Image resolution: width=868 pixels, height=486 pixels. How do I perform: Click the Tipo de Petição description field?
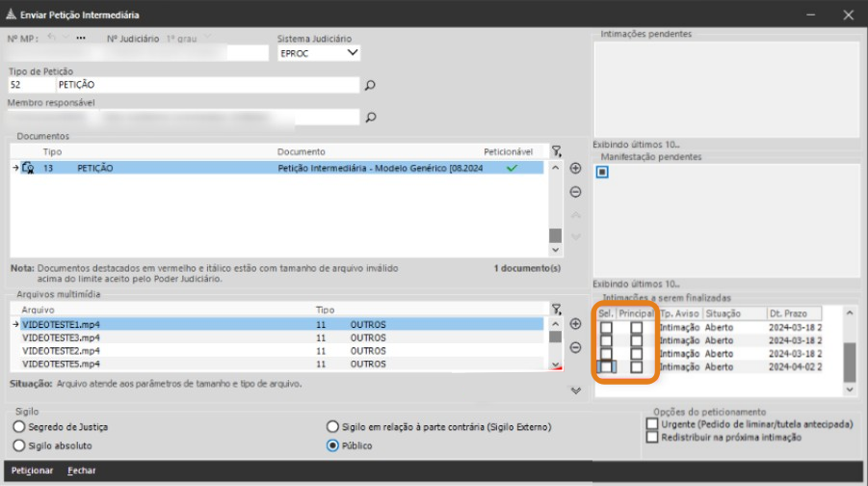pos(206,85)
